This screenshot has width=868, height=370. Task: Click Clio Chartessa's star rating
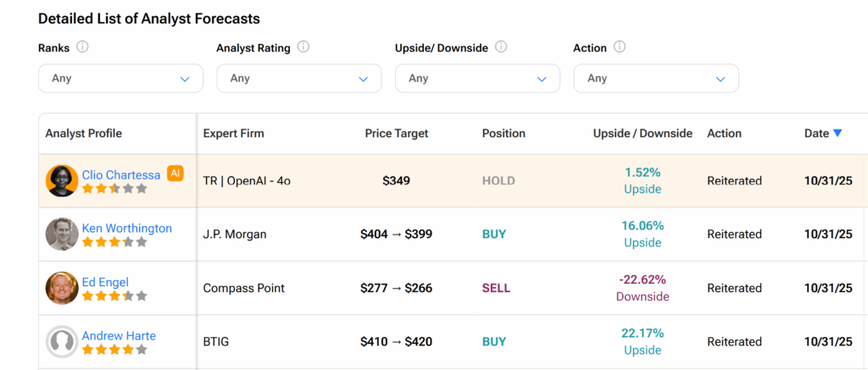(114, 189)
